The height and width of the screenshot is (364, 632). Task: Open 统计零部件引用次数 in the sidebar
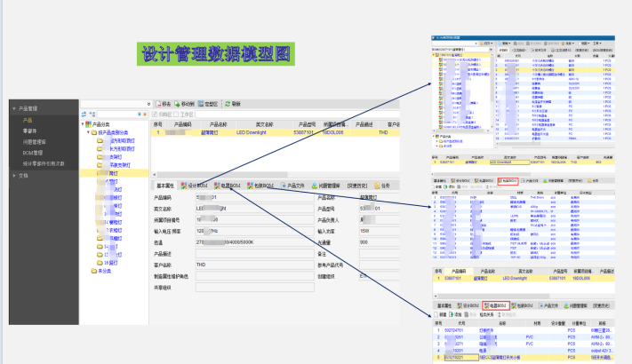[44, 163]
